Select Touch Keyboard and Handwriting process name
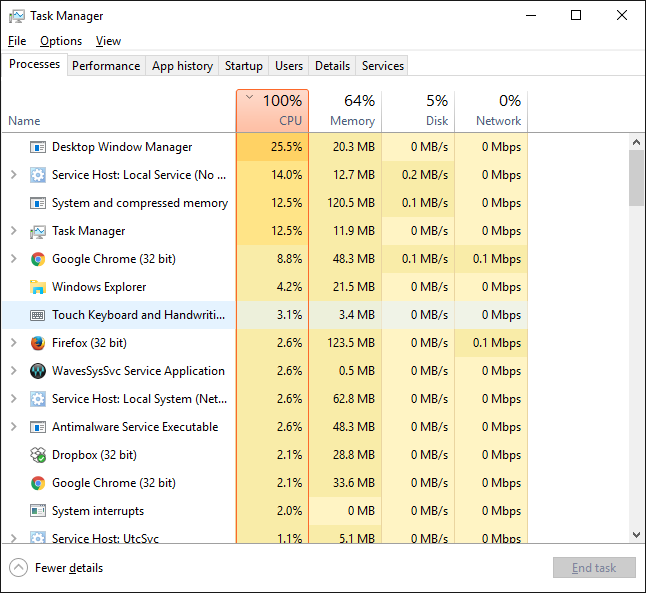The height and width of the screenshot is (593, 646). coord(138,315)
